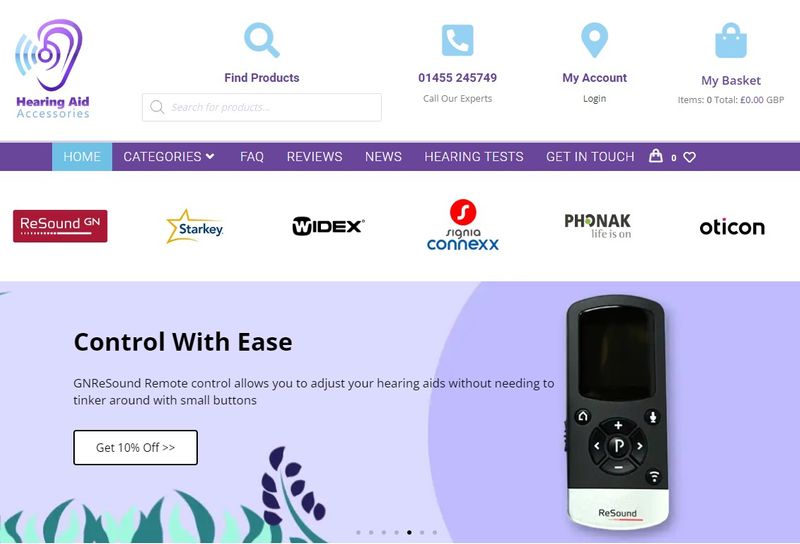Jump to the last carousel slide dot
The height and width of the screenshot is (544, 800).
coord(435,532)
